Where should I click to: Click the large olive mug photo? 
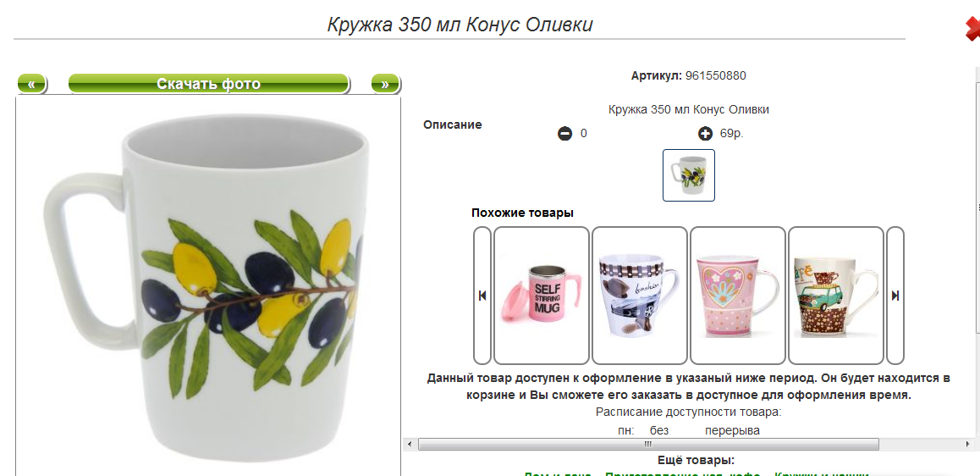[208, 285]
